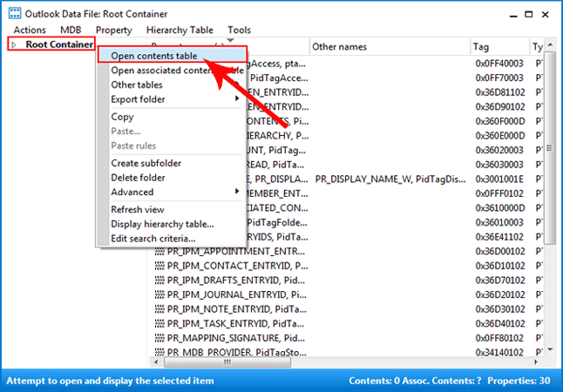Choose Create subfolder
Image resolution: width=563 pixels, height=392 pixels.
point(172,163)
